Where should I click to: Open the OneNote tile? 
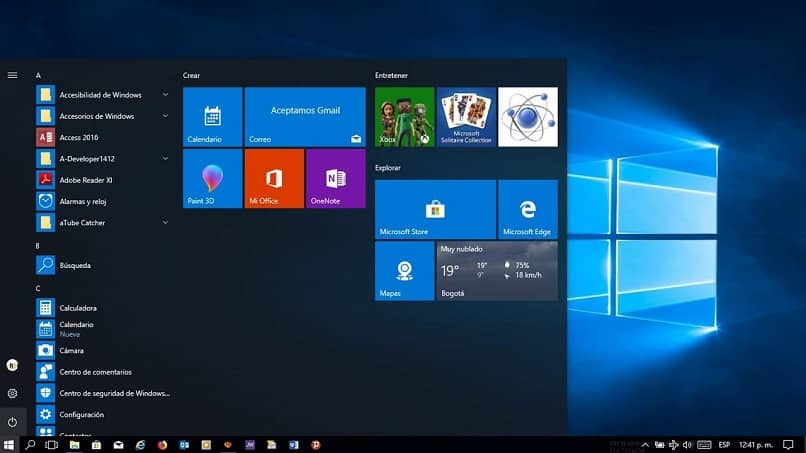pos(336,178)
